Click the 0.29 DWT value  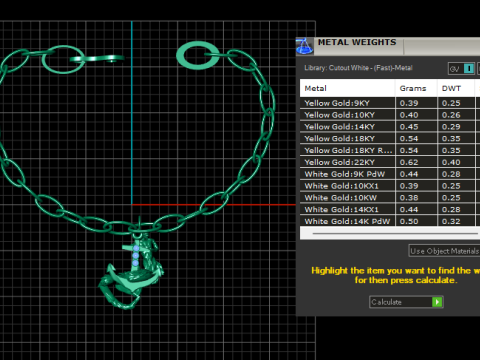(451, 127)
